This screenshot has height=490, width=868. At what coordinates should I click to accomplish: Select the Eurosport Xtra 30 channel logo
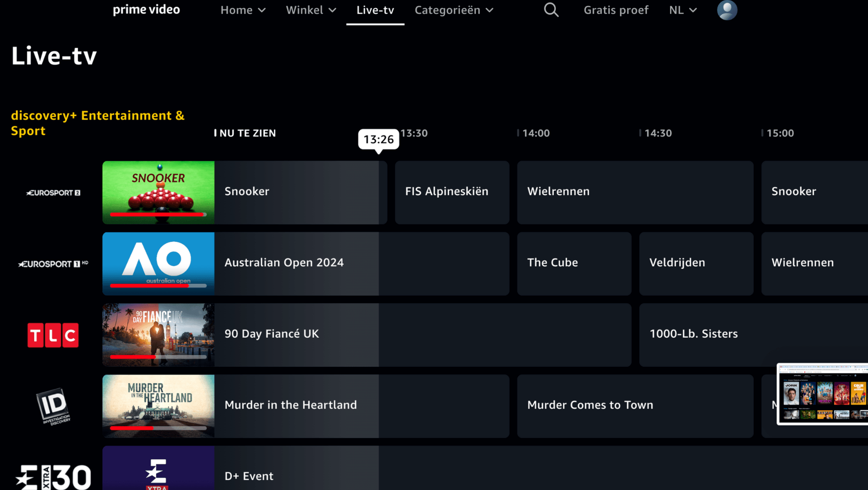click(53, 477)
